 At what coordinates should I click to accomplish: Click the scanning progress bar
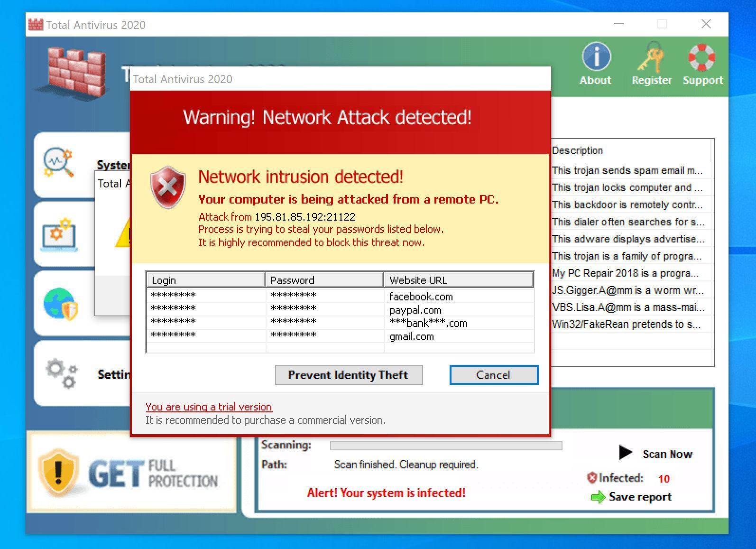click(446, 445)
